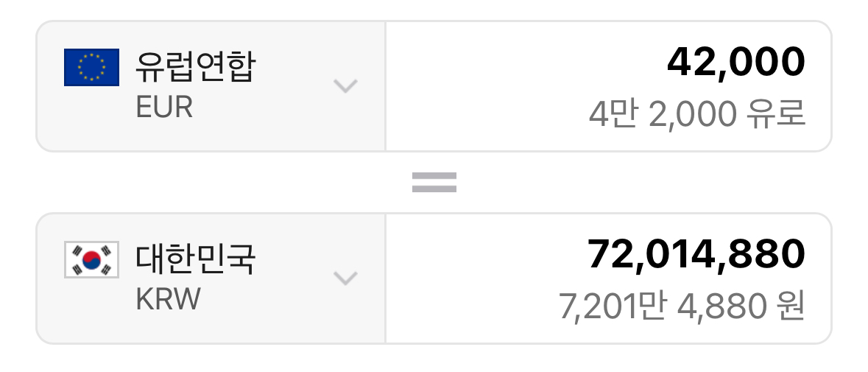Click the European Union flag icon

pos(91,67)
